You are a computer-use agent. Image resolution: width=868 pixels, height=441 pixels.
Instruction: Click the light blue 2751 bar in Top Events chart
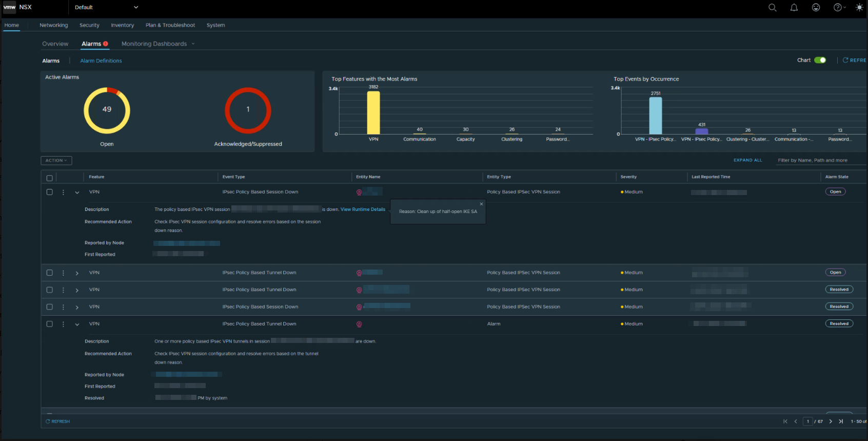656,116
